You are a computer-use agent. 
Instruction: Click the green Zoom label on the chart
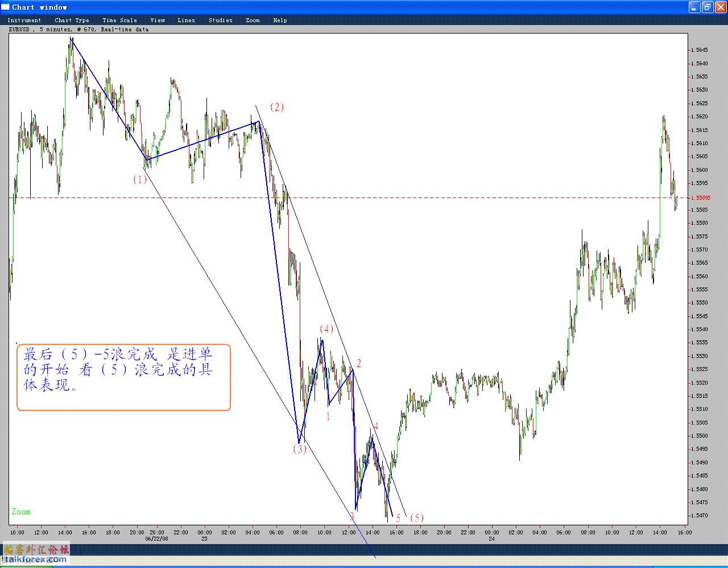click(21, 512)
